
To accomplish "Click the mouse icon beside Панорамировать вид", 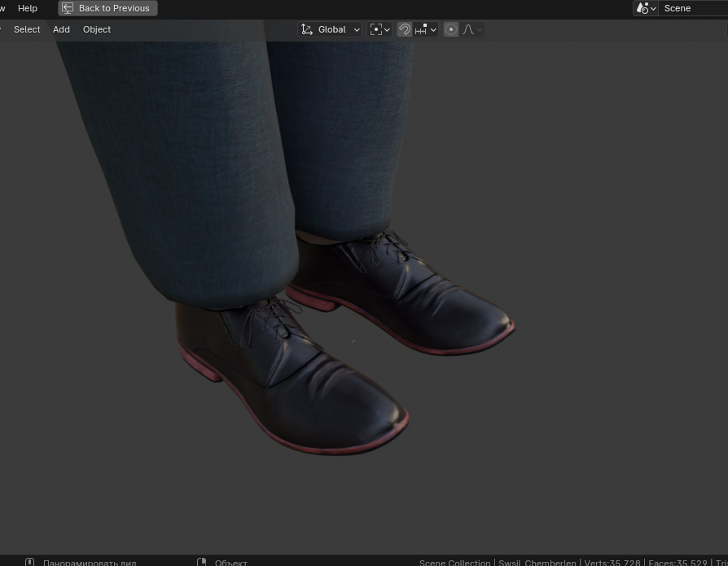I will [30, 562].
